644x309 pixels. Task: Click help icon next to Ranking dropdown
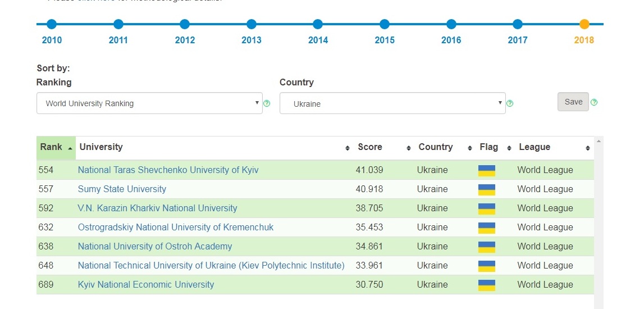[267, 103]
